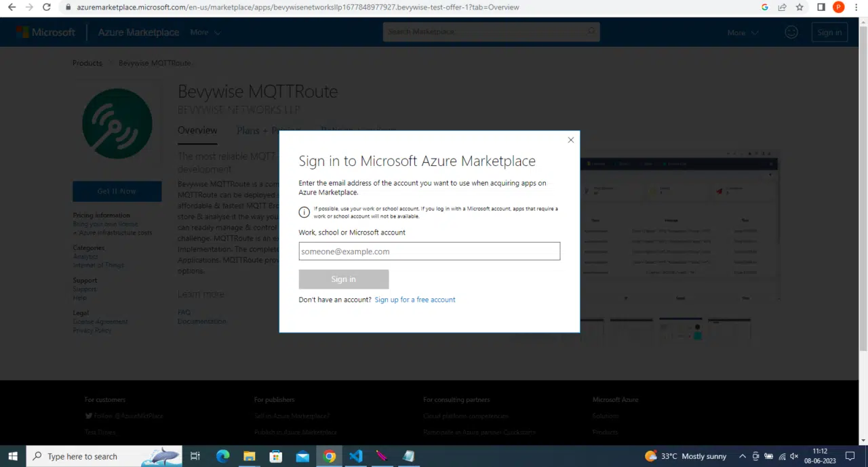Viewport: 868px width, 467px height.
Task: Click the Microsoft logo in header
Action: point(45,32)
